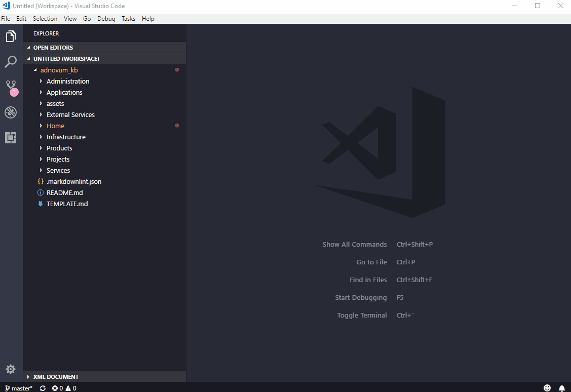The width and height of the screenshot is (571, 392).
Task: Show errors count in status bar
Action: [x=57, y=388]
